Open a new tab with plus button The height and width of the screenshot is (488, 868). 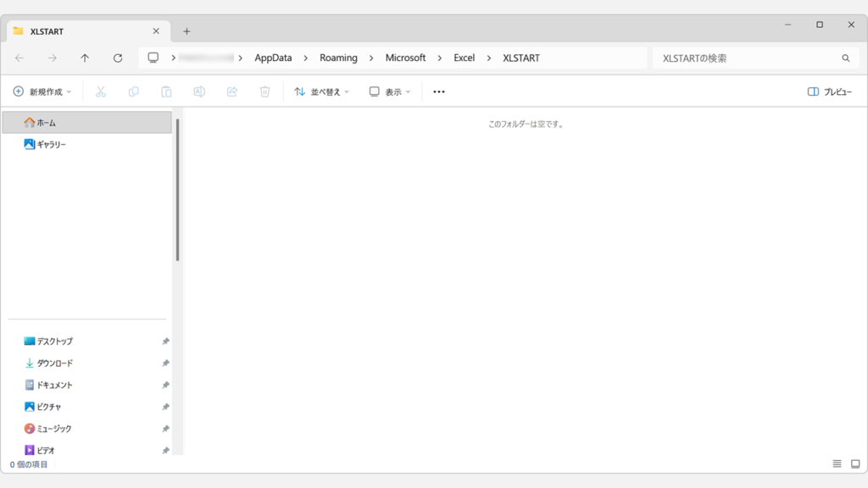(x=186, y=31)
